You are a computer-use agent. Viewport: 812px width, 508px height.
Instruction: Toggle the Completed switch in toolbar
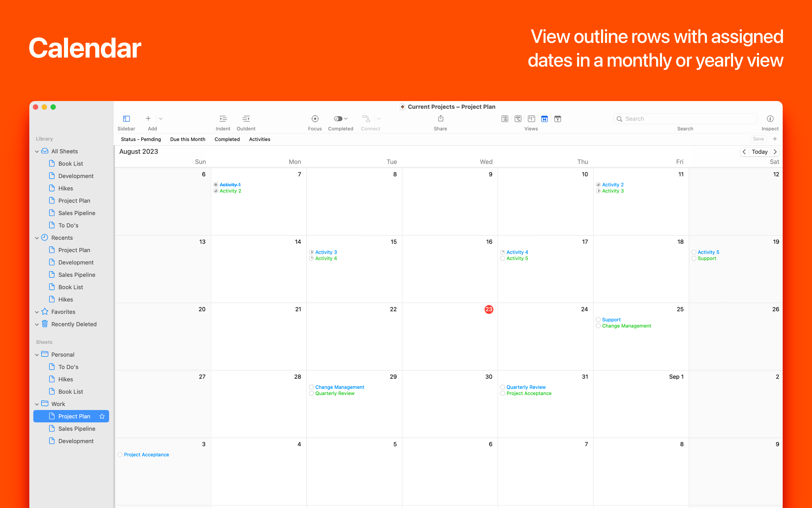click(338, 119)
